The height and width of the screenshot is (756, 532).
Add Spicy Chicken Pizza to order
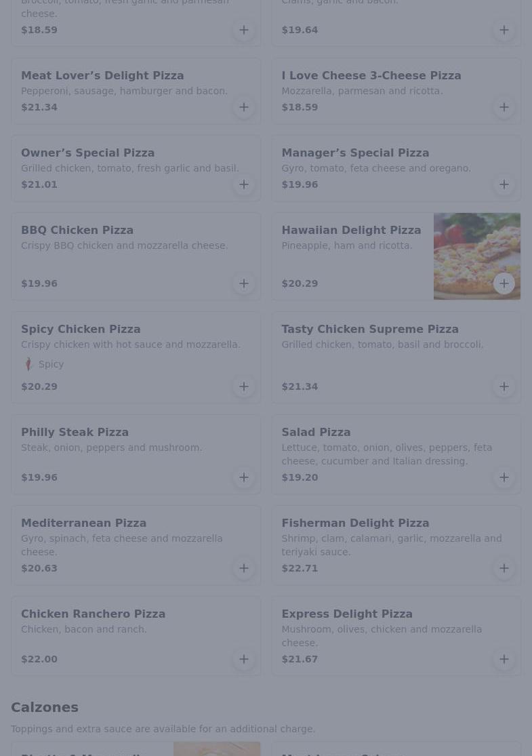(x=244, y=386)
